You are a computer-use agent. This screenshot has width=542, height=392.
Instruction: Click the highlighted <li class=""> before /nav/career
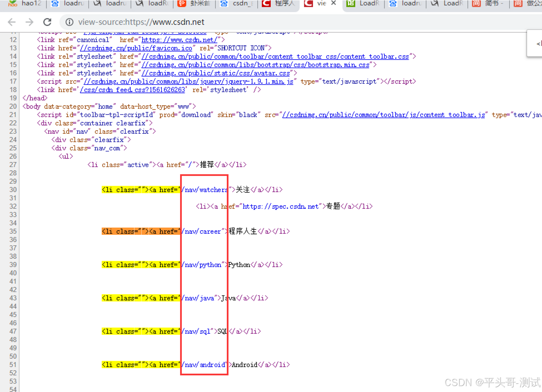click(125, 231)
